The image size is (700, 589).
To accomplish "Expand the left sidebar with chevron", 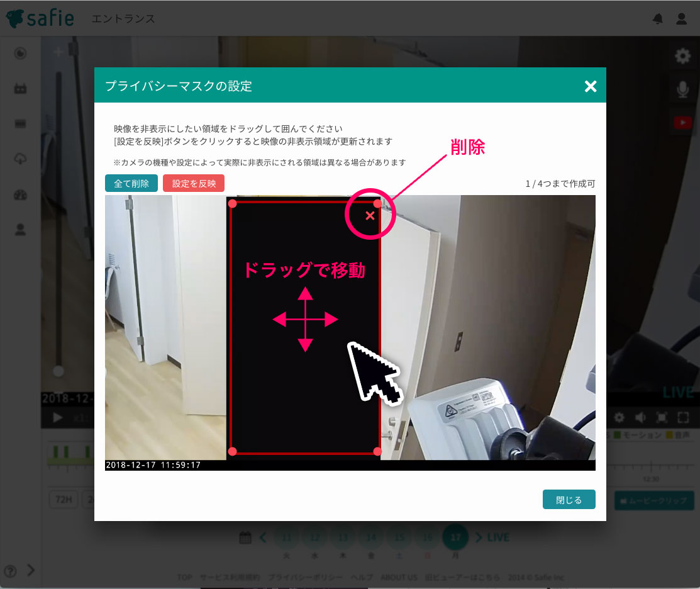I will [31, 570].
